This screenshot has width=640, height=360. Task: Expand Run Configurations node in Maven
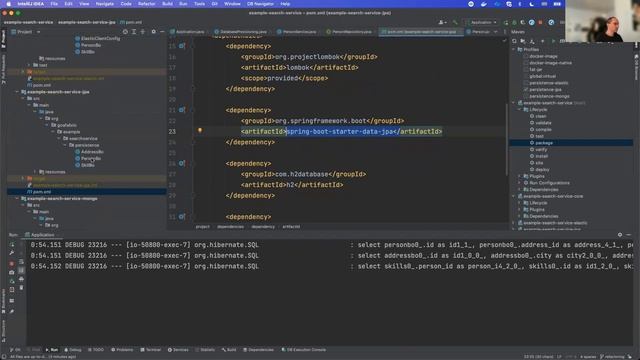[520, 183]
